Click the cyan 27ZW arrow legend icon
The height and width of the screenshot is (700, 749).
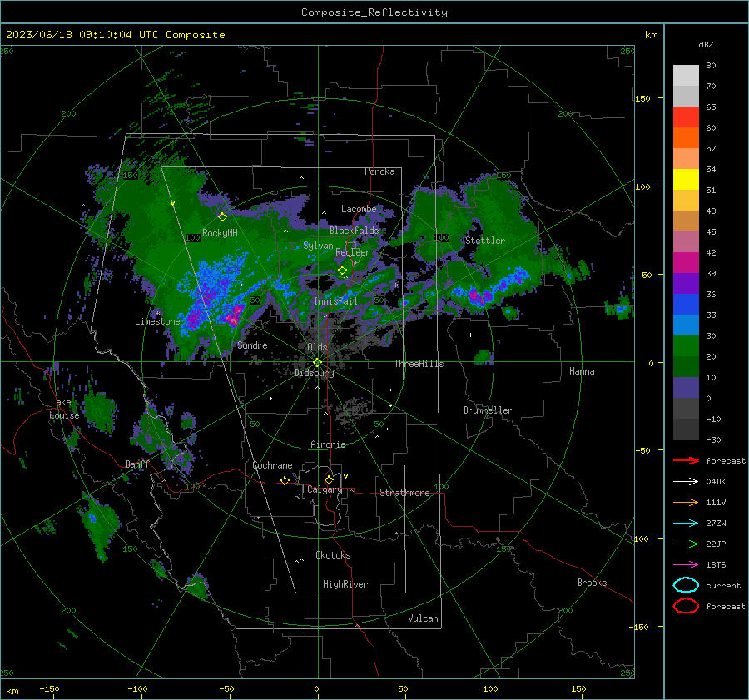tap(686, 524)
